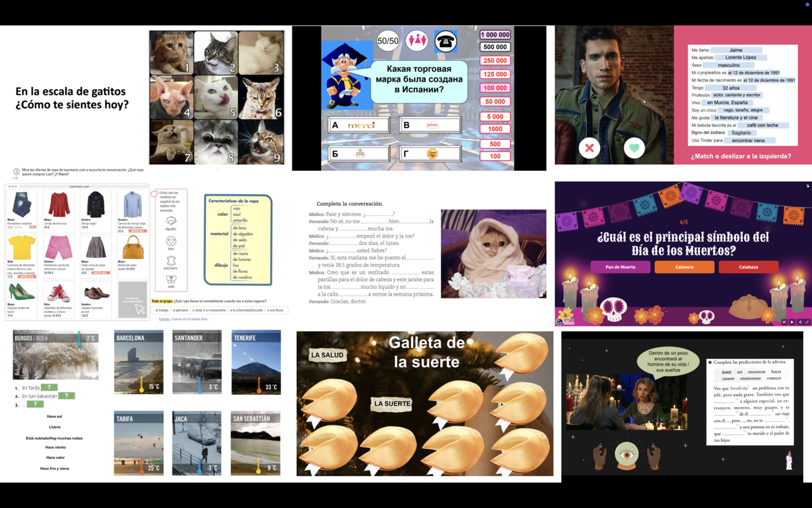
Task: Select cat photo number 5
Action: [x=216, y=97]
